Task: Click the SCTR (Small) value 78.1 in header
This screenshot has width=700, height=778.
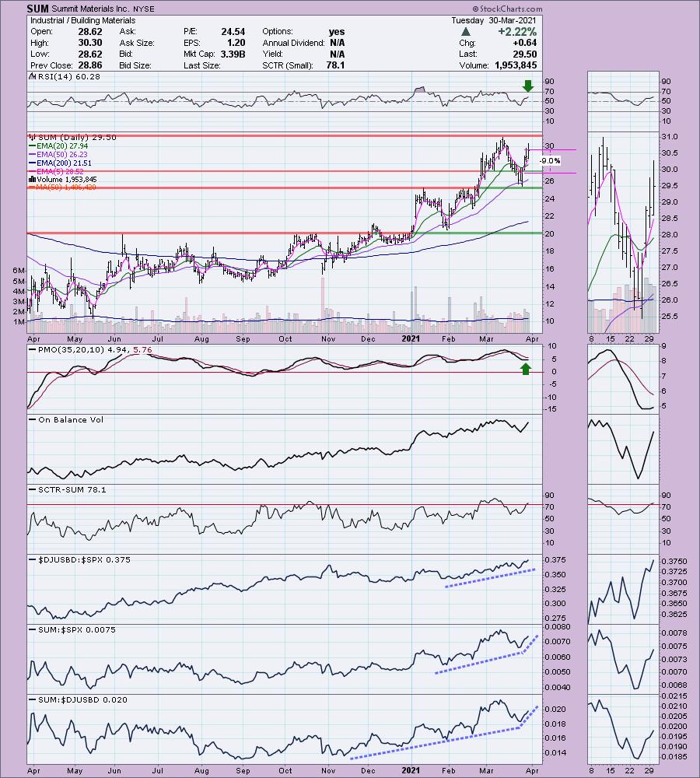Action: click(335, 65)
